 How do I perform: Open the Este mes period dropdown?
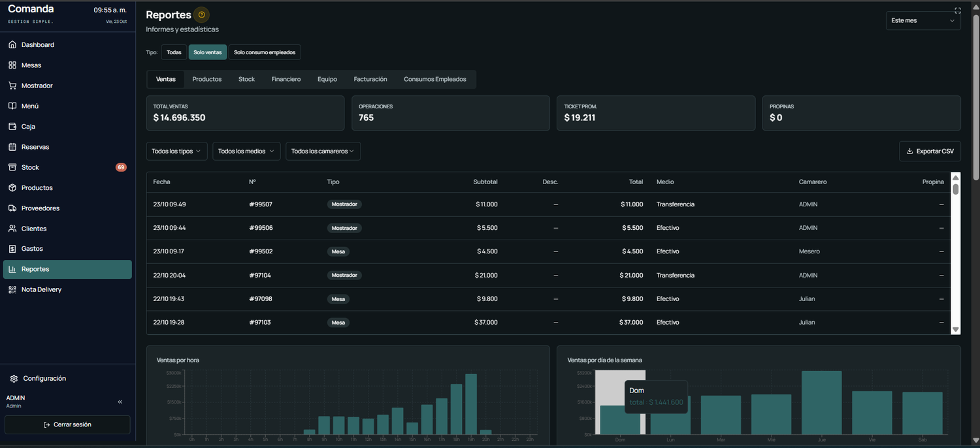[923, 20]
